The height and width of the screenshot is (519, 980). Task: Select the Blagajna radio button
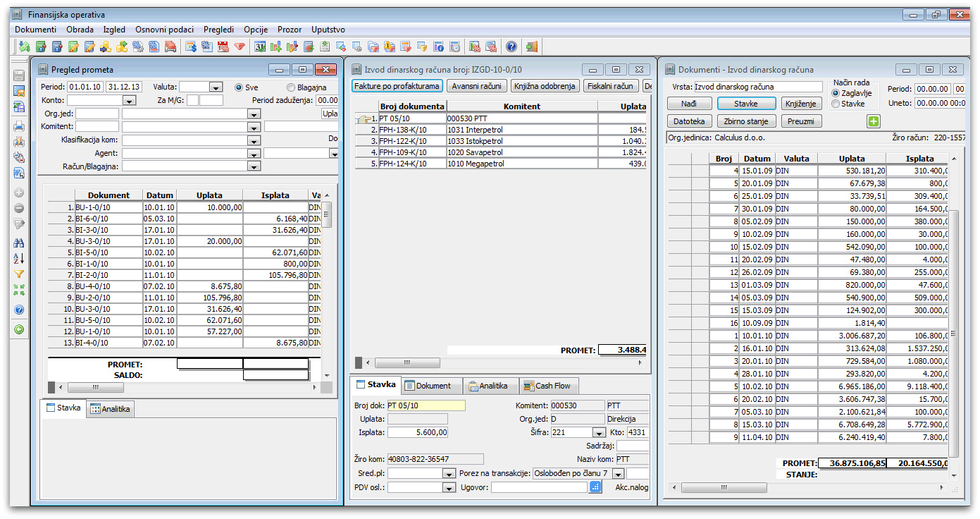pos(291,87)
